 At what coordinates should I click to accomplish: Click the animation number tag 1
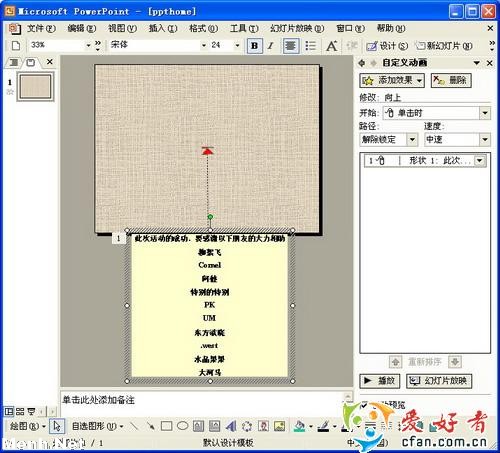click(118, 238)
